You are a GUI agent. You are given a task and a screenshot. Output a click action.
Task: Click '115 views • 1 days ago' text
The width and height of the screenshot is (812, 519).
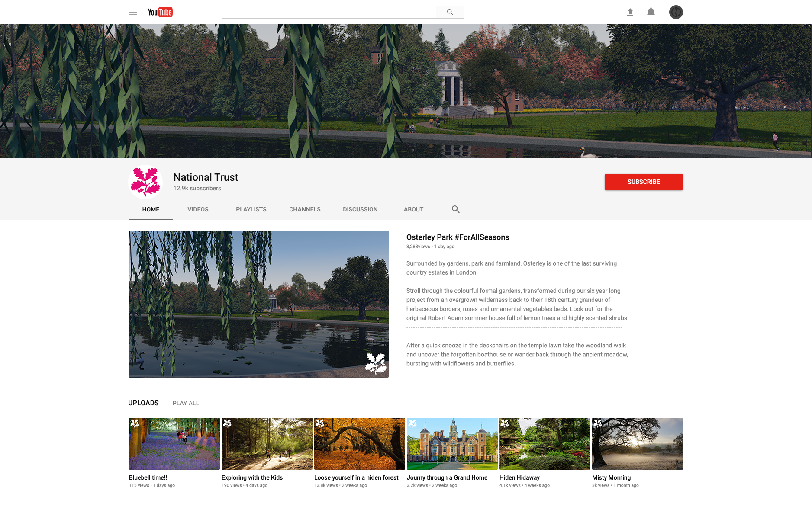[152, 485]
